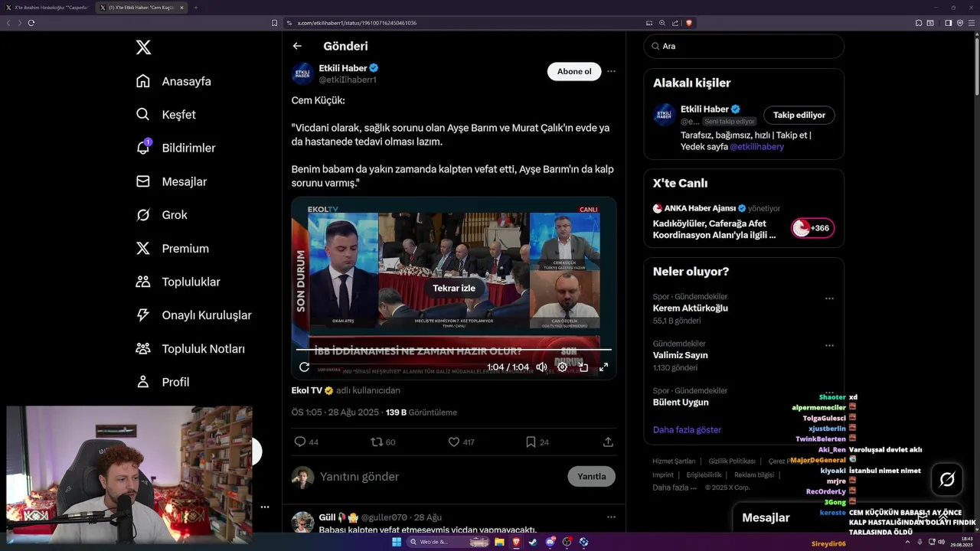Click the browser address bar URL
Screen dimensions: 980x551
tap(357, 23)
